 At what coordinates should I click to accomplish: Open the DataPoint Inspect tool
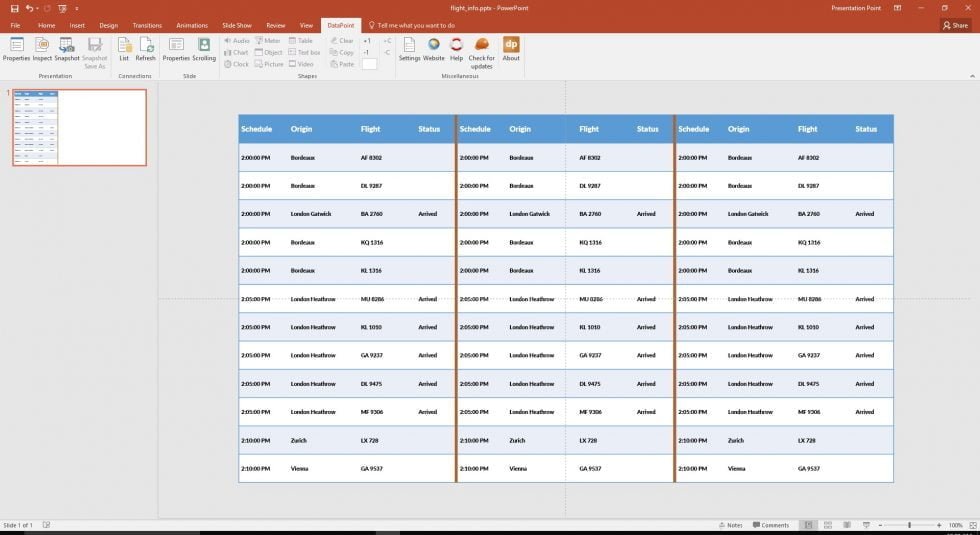42,49
